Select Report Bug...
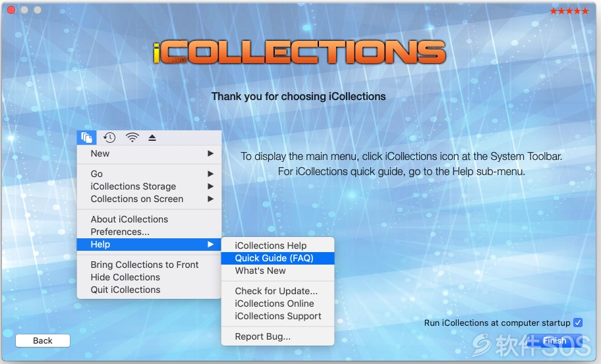This screenshot has width=601, height=364. pyautogui.click(x=278, y=336)
